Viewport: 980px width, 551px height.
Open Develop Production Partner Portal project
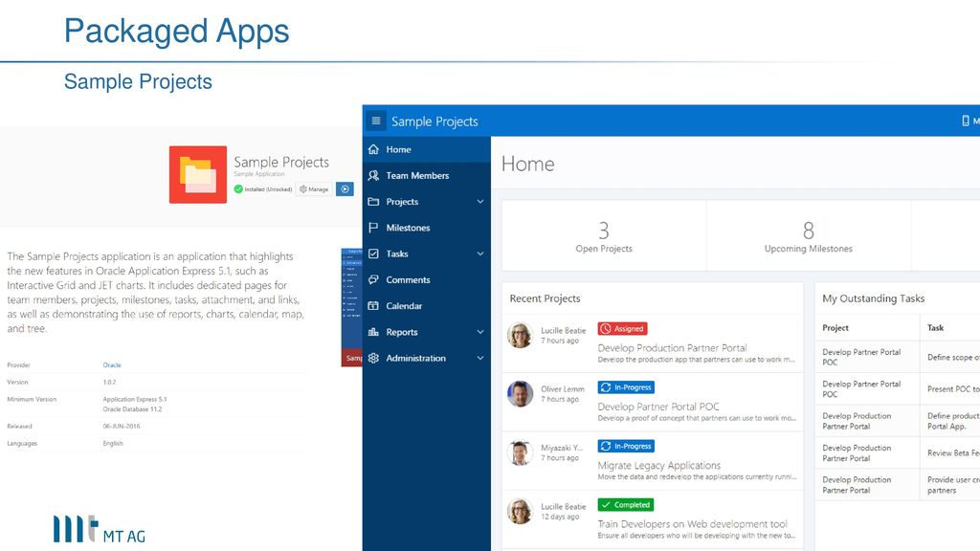click(672, 348)
